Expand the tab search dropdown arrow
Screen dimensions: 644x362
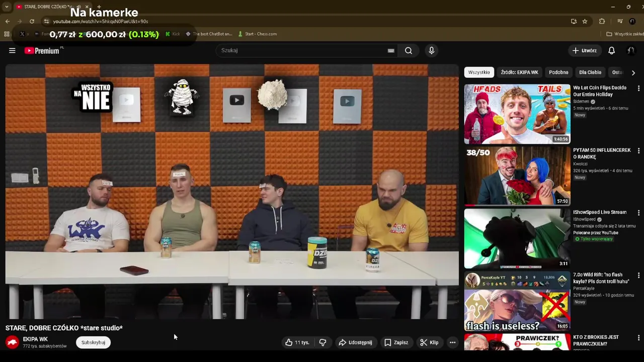click(x=7, y=7)
